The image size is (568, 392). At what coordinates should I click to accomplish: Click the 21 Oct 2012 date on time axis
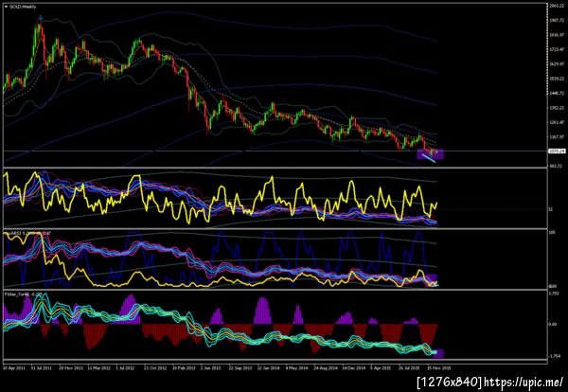[155, 367]
